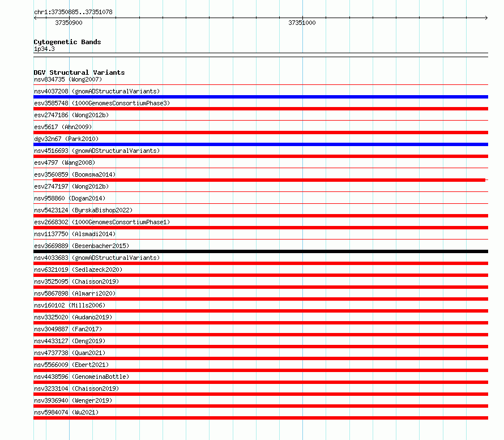Open variant esv5617 (Ahn2009)
504x440 pixels.
click(63, 127)
